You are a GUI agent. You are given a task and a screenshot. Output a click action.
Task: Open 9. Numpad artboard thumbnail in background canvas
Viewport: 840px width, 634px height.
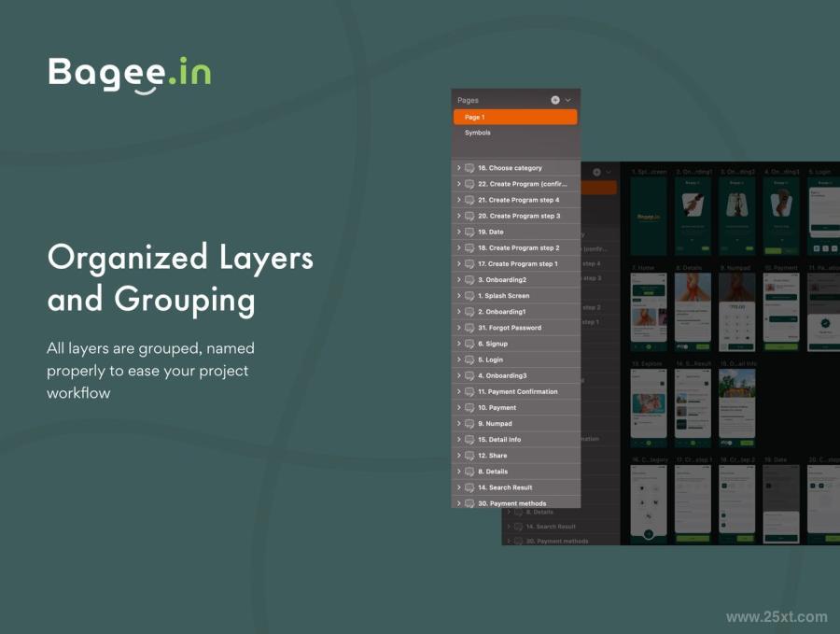point(736,312)
